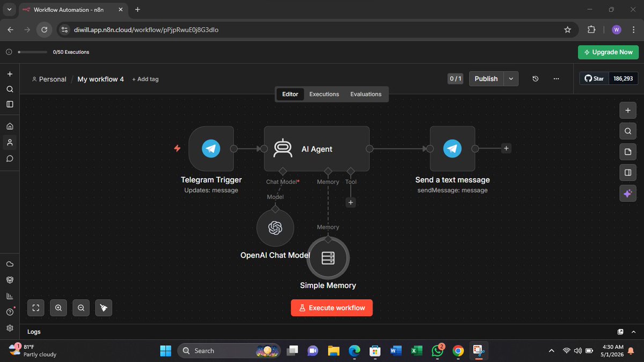The width and height of the screenshot is (644, 362).
Task: Click the plus icon in the left sidebar
Action: pyautogui.click(x=10, y=74)
